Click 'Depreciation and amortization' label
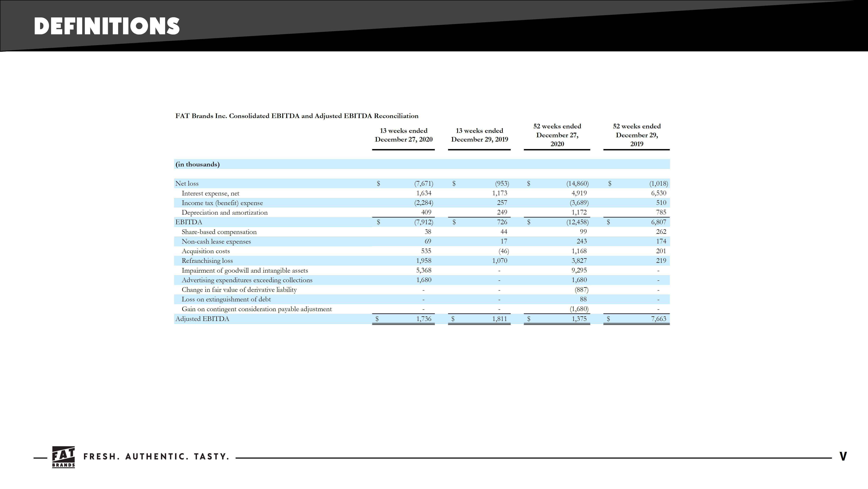868x489 pixels. 224,212
